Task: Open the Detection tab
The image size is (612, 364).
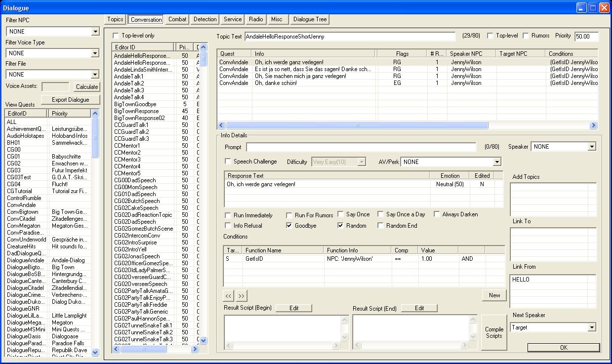Action: (x=205, y=19)
